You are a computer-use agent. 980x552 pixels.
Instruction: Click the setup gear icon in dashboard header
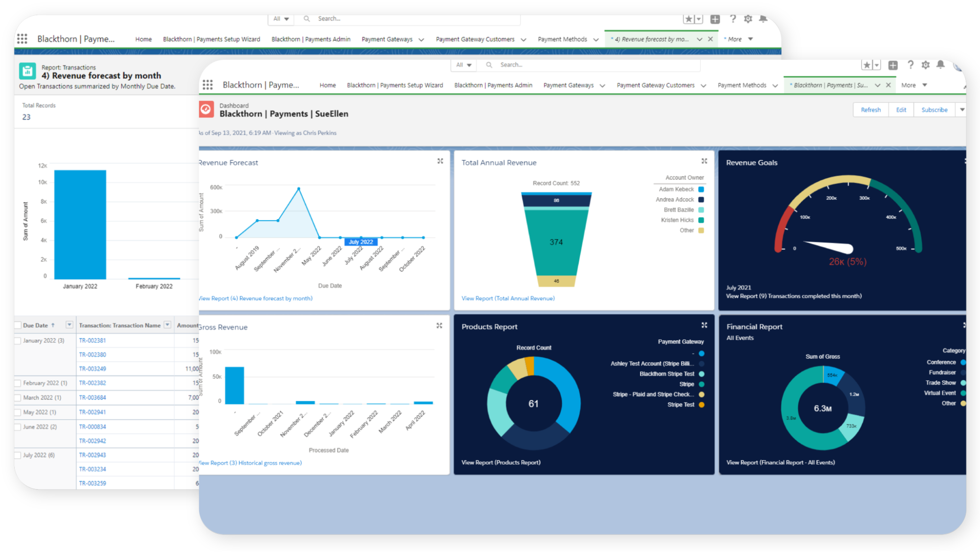[925, 65]
